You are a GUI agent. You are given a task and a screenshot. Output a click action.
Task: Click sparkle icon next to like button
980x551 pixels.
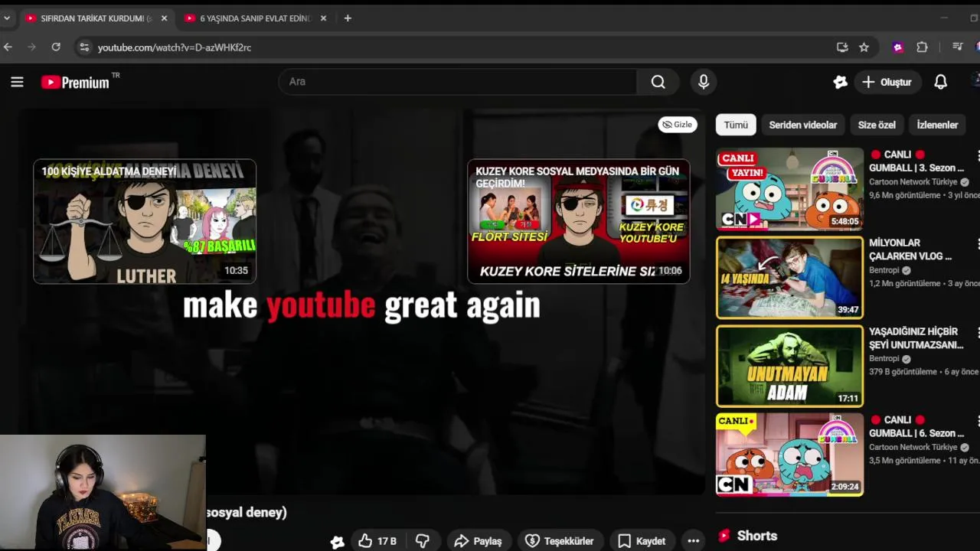click(x=337, y=542)
